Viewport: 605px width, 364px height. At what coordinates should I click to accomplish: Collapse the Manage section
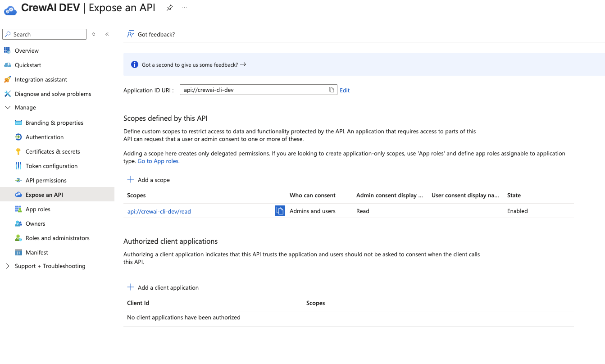pyautogui.click(x=7, y=107)
